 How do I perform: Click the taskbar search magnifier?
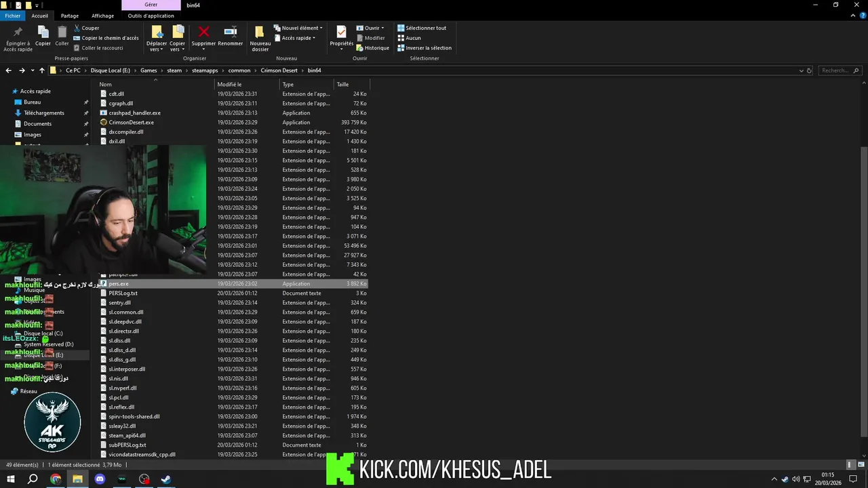click(x=33, y=479)
